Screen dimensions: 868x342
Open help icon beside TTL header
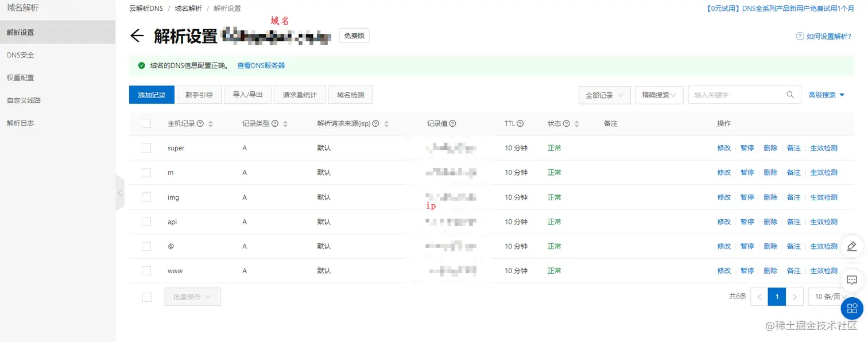(x=520, y=124)
